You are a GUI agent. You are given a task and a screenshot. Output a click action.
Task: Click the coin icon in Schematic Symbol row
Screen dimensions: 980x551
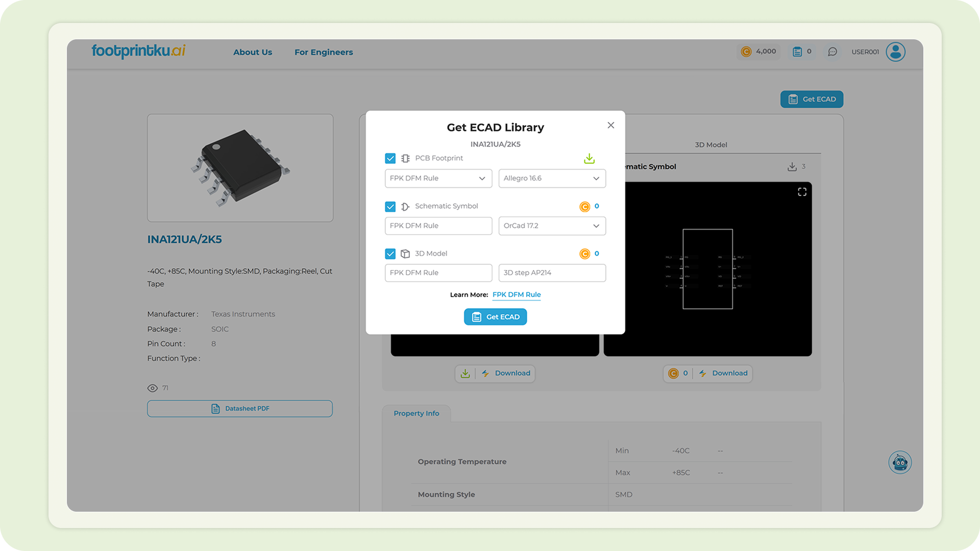pyautogui.click(x=584, y=207)
